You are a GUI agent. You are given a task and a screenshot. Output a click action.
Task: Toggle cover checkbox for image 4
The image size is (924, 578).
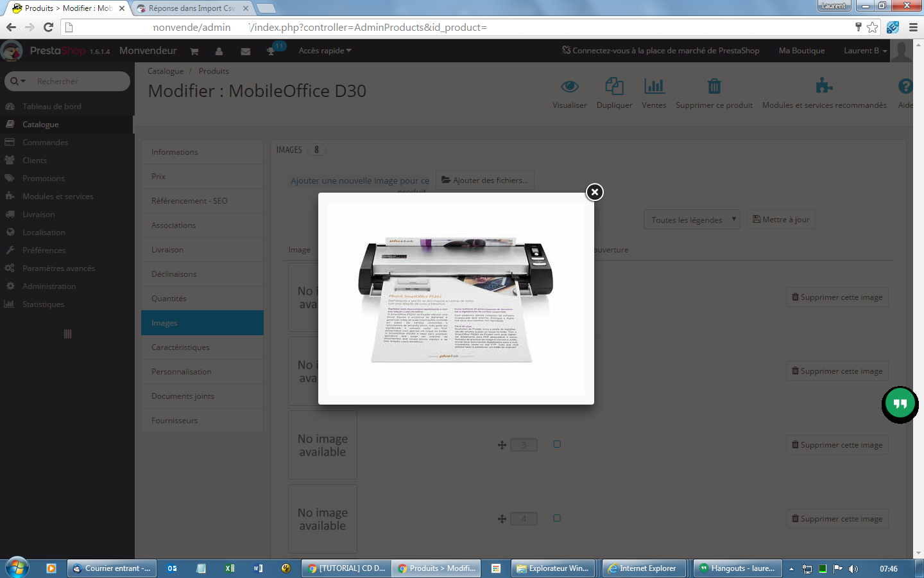click(557, 518)
